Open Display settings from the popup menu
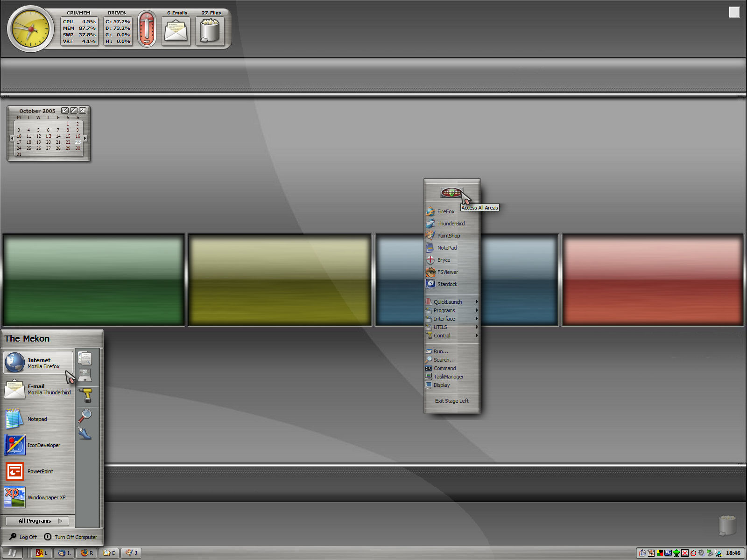This screenshot has height=560, width=747. click(x=452, y=385)
